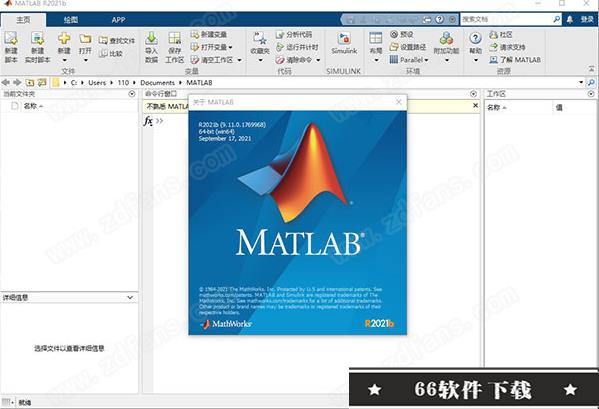The image size is (599, 409).
Task: Expand the Layout (布局) dropdown arrow
Action: (376, 60)
